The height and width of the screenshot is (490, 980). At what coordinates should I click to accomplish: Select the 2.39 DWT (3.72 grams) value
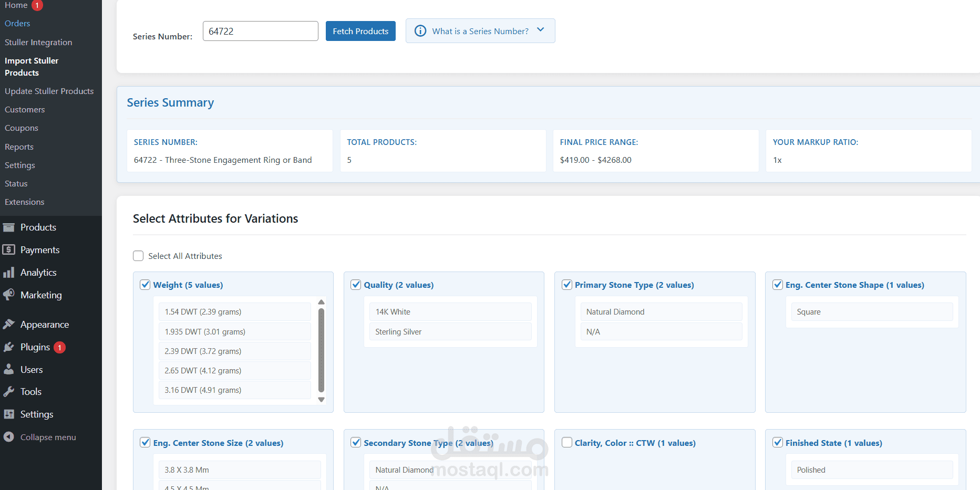point(234,351)
